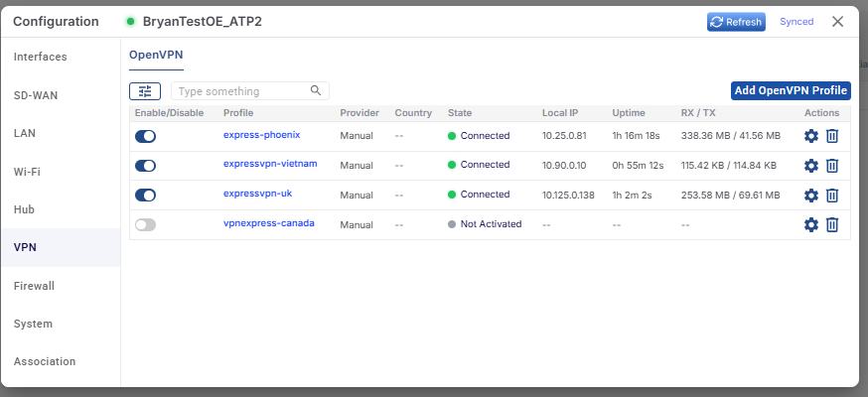This screenshot has width=868, height=397.
Task: Delete the express-phoenix profile via trash icon
Action: [832, 136]
